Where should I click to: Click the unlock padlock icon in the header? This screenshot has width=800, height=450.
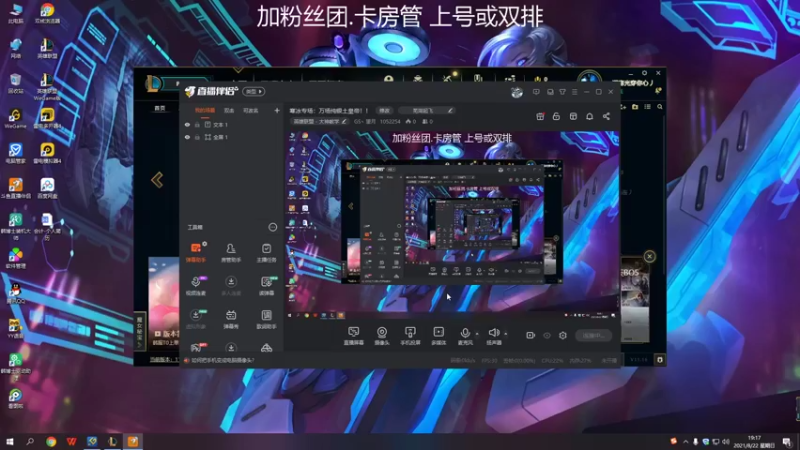(x=556, y=116)
